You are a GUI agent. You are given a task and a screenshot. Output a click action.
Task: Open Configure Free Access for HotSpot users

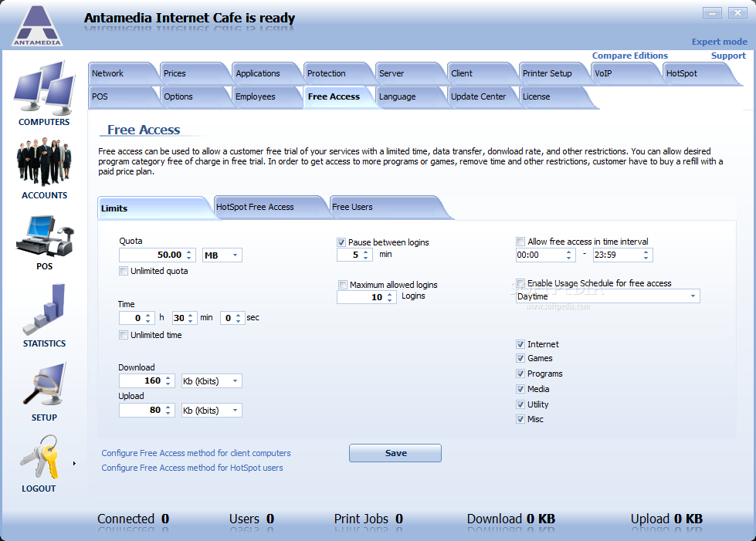click(x=192, y=468)
